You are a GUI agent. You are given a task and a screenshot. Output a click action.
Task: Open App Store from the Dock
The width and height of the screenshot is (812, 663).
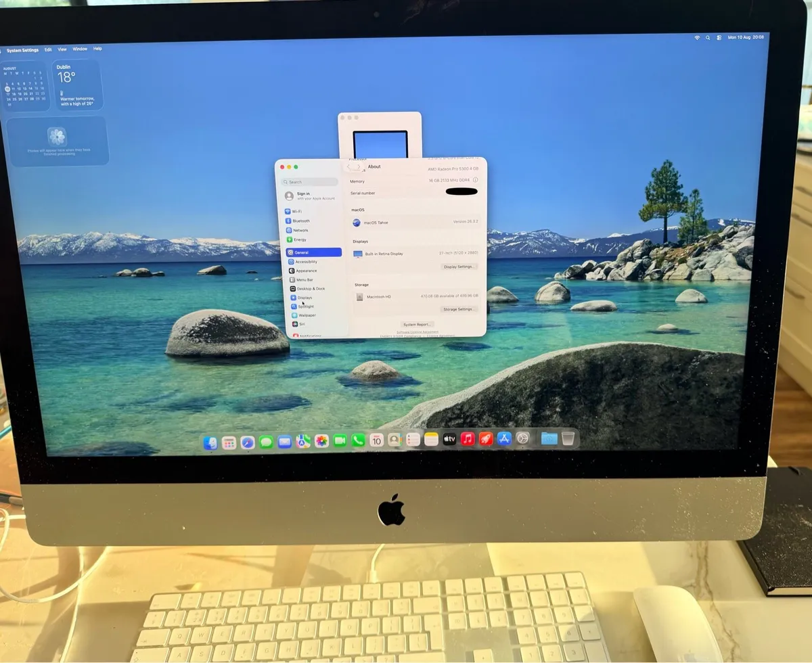point(504,438)
